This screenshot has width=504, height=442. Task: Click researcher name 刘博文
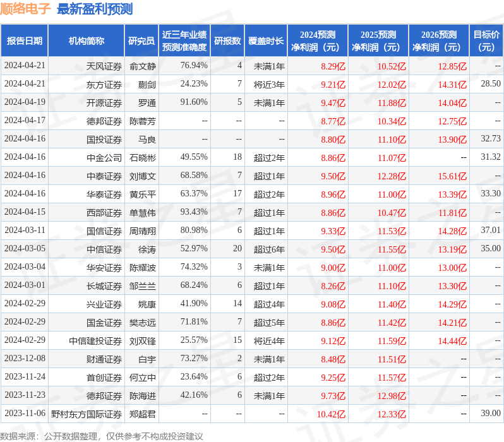(x=143, y=176)
